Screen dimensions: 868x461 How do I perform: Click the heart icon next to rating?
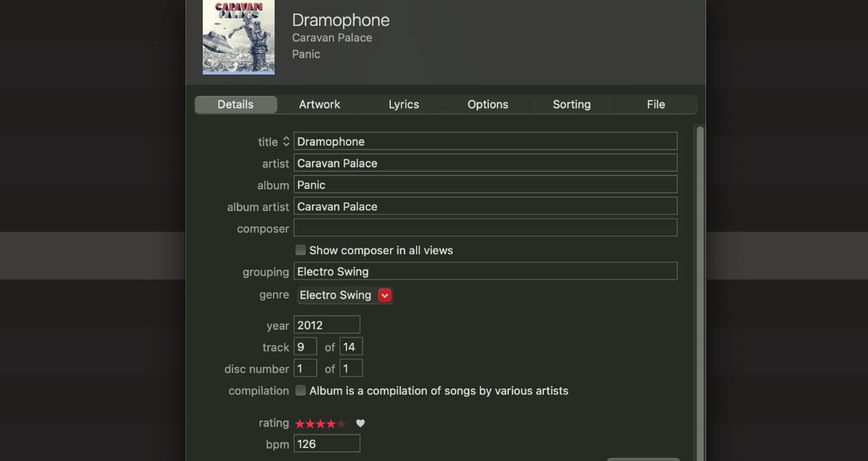(x=361, y=424)
